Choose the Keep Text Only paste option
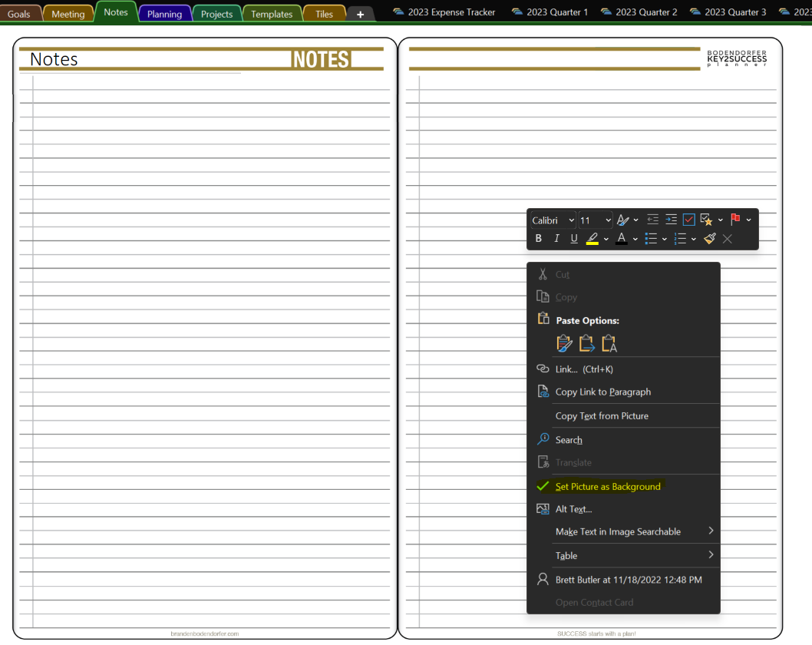 pos(609,343)
